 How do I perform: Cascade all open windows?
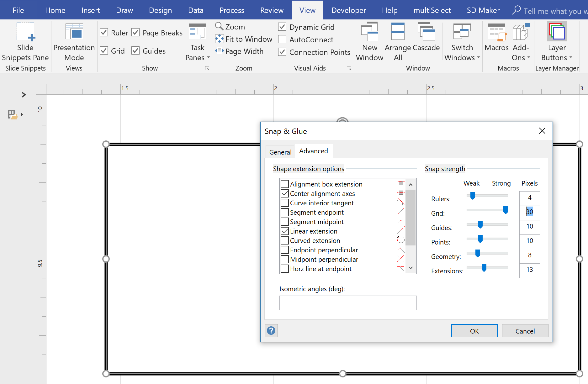tap(426, 41)
